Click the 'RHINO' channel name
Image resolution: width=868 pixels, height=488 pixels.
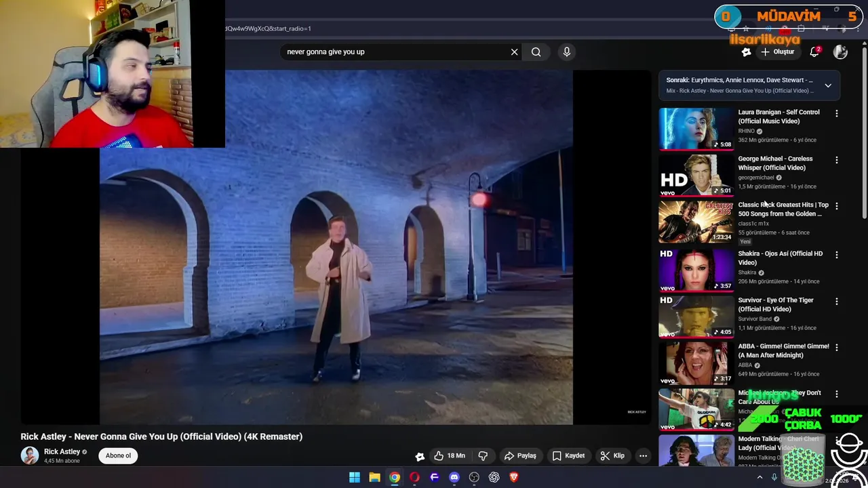coord(746,131)
